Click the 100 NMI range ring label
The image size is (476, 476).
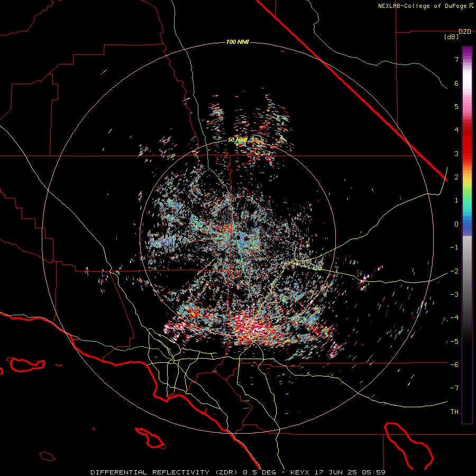click(x=237, y=42)
